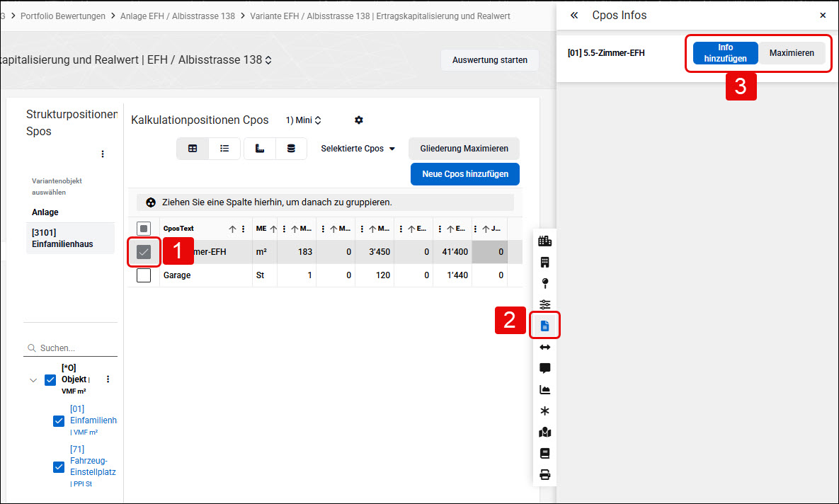Viewport: 839px width, 504px height.
Task: Click the m² unit cell
Action: click(x=265, y=252)
